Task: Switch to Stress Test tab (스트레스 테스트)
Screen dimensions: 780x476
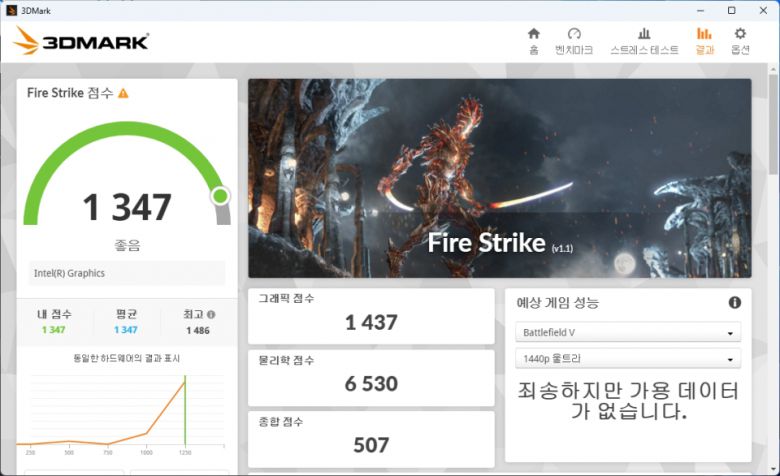Action: (x=644, y=41)
